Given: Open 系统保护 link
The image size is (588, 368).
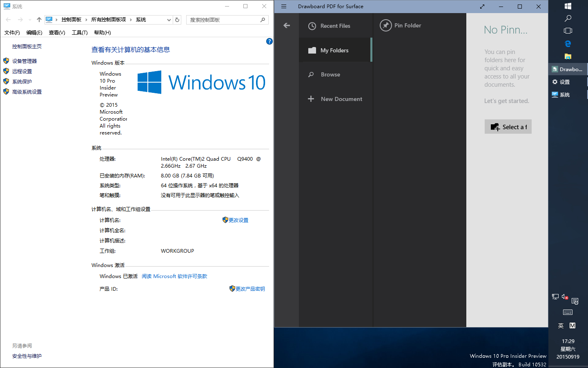Looking at the screenshot, I should (x=22, y=81).
